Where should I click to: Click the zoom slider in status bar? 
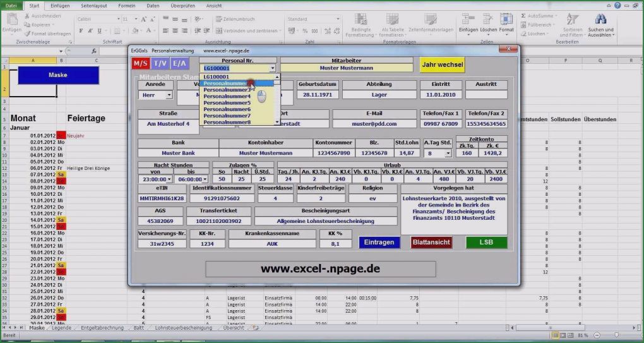click(616, 335)
